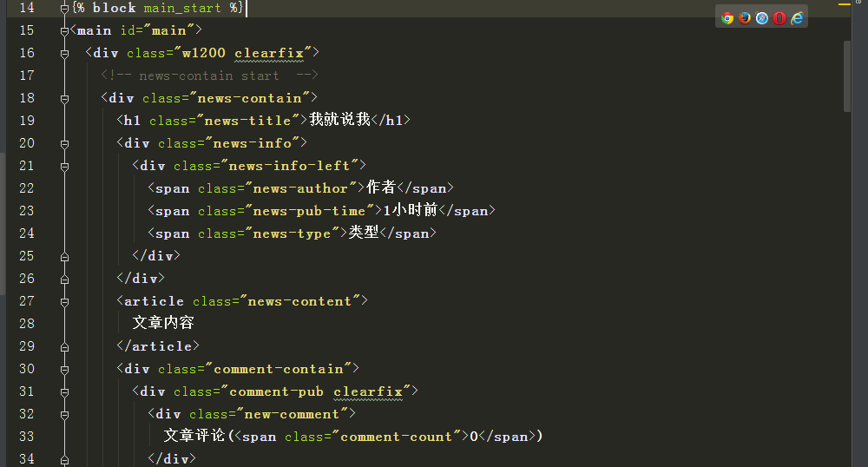Click line number 14 in gutter
Screen dimensions: 868x467
coord(27,8)
